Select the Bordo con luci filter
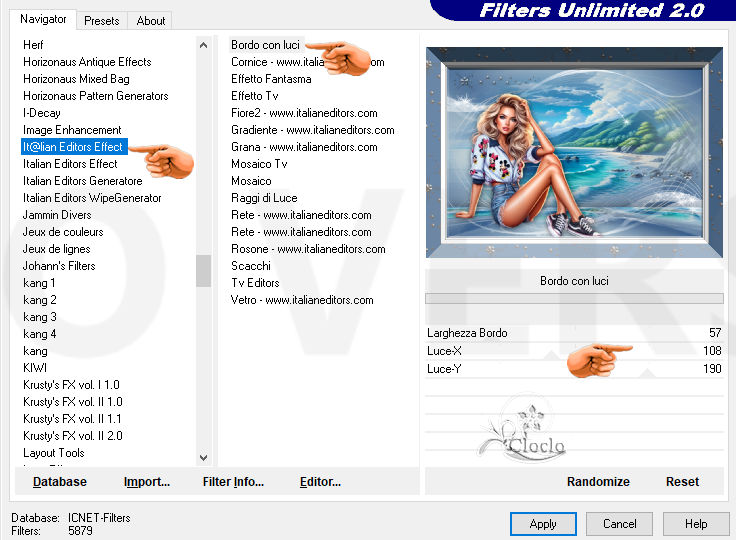The height and width of the screenshot is (540, 736). click(x=265, y=45)
